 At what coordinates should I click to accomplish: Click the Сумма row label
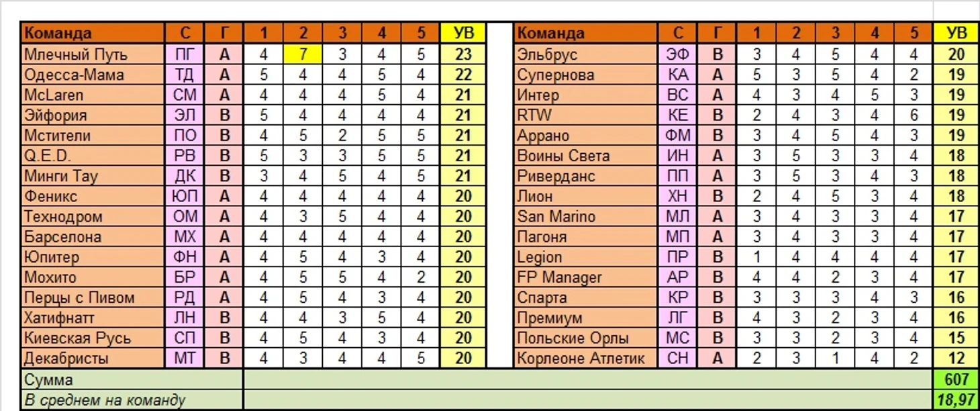click(x=132, y=379)
